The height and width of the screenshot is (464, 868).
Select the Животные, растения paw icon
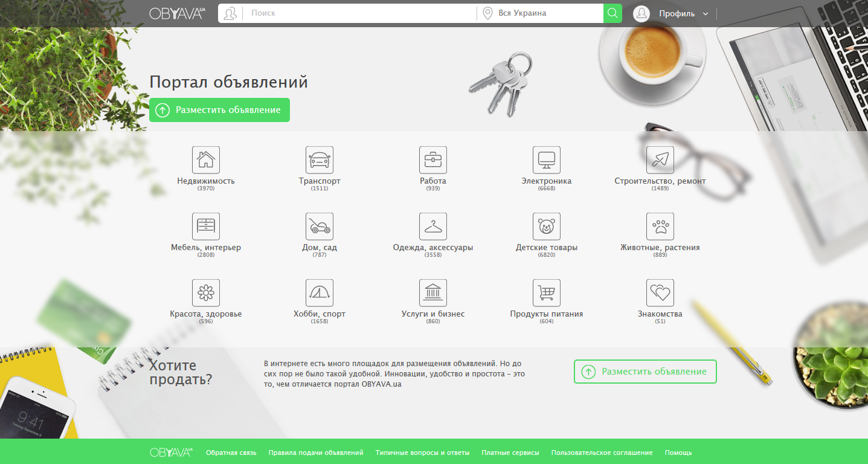coord(660,227)
